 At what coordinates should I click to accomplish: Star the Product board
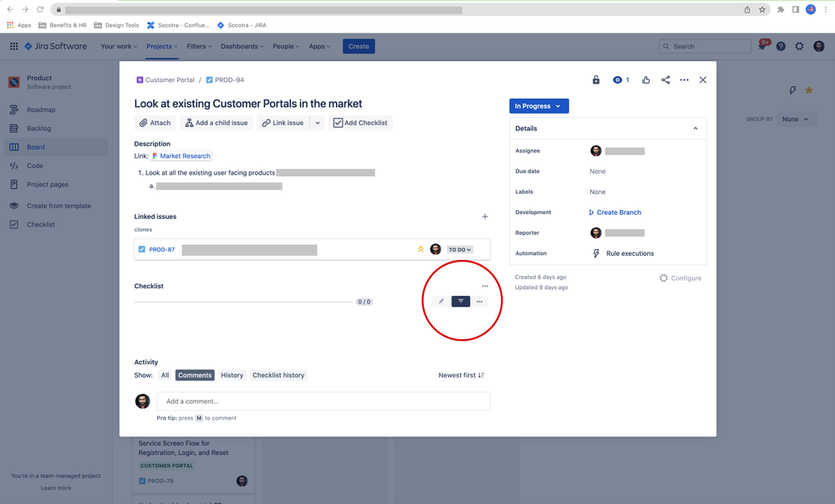pyautogui.click(x=809, y=90)
